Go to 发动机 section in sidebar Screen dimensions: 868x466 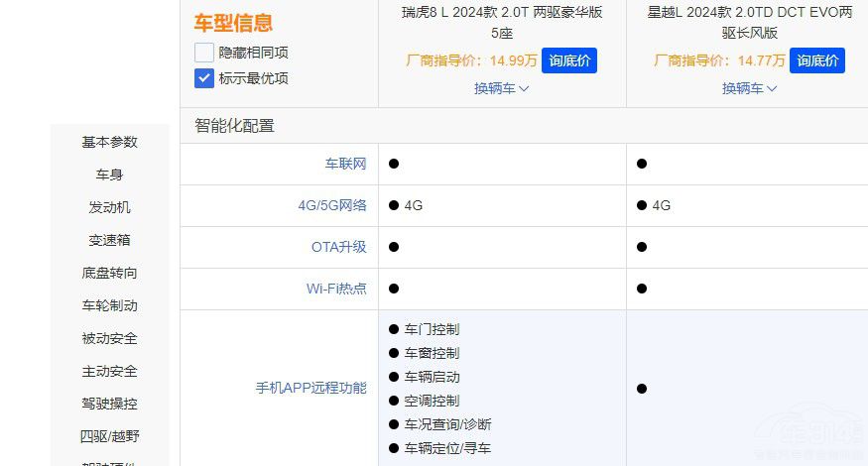point(109,207)
